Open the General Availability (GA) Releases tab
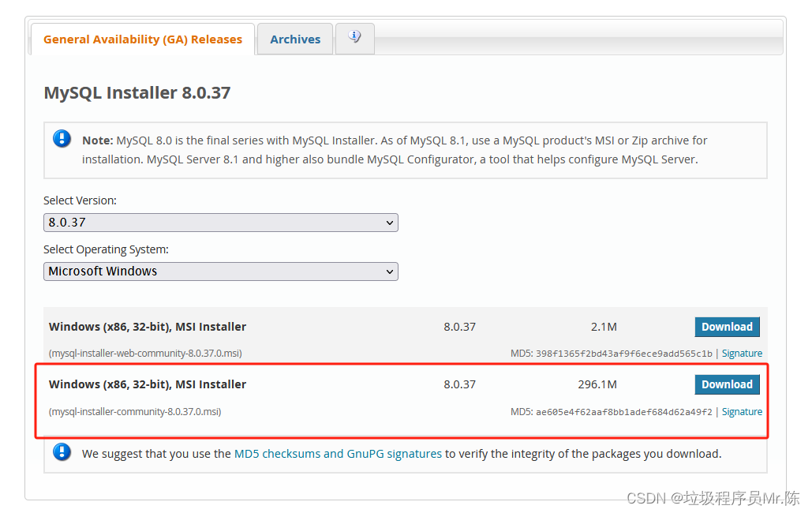The width and height of the screenshot is (812, 513). pyautogui.click(x=142, y=39)
